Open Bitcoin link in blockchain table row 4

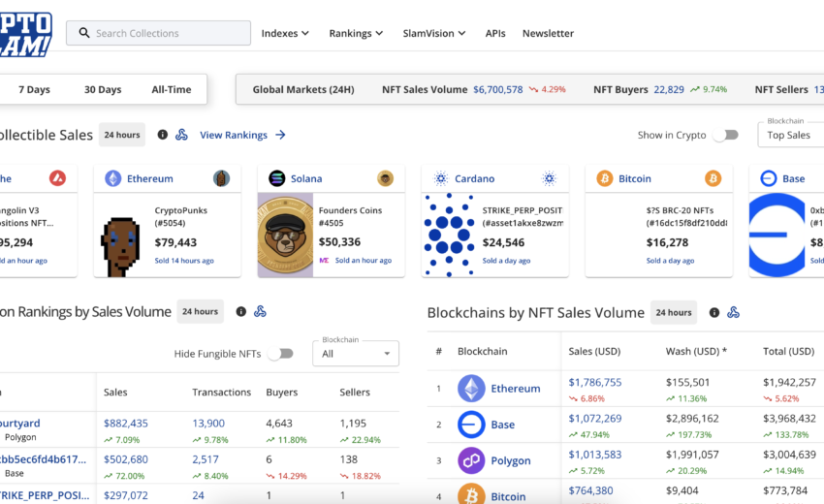point(508,496)
